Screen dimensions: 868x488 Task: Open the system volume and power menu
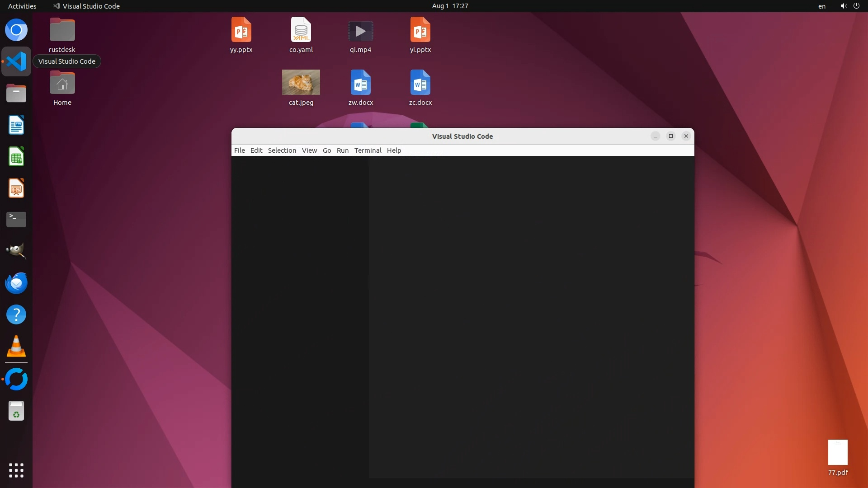[x=849, y=6]
